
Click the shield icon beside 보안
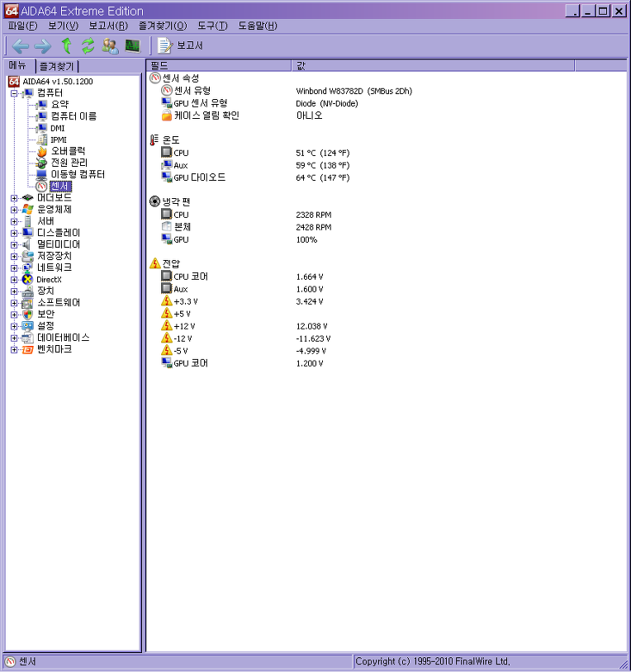point(27,315)
